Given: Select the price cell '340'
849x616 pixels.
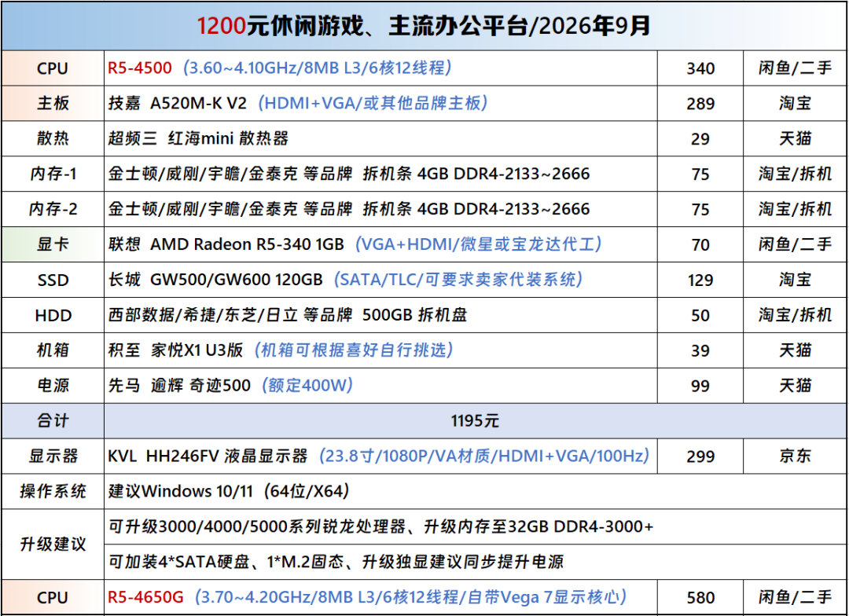Looking at the screenshot, I should coord(700,68).
